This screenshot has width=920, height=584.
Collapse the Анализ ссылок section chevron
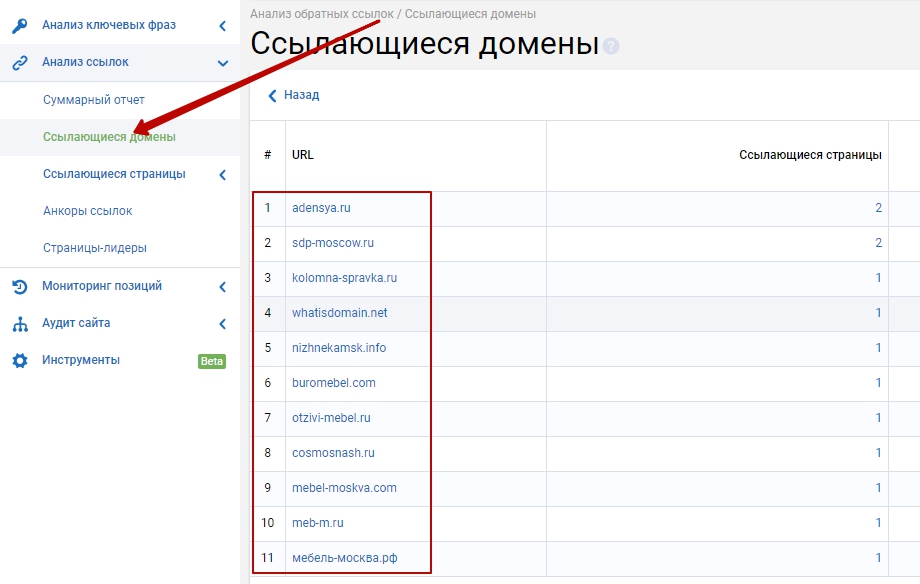click(223, 63)
